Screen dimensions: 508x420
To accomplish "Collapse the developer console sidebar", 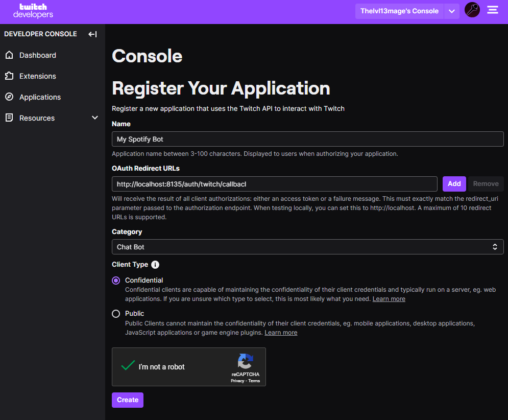I will (x=92, y=34).
